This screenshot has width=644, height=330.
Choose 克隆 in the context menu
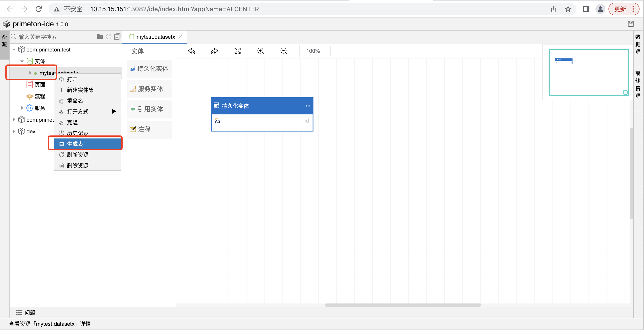[x=72, y=123]
